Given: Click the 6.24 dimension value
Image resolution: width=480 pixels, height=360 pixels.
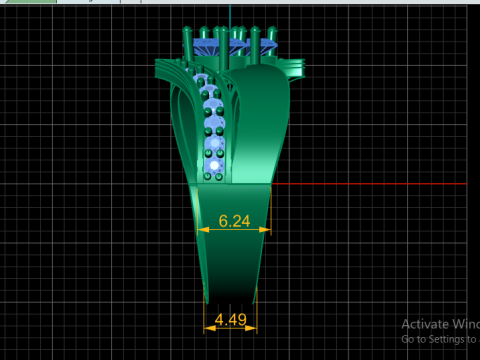Looking at the screenshot, I should [x=234, y=221].
